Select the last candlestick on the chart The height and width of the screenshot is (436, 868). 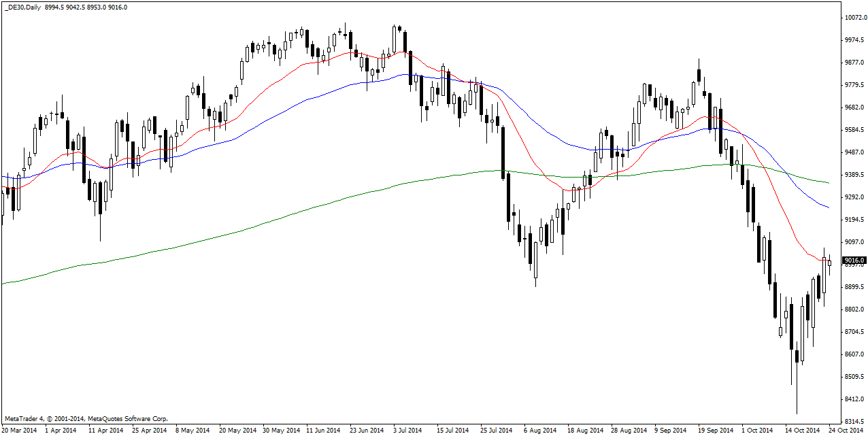[x=829, y=263]
